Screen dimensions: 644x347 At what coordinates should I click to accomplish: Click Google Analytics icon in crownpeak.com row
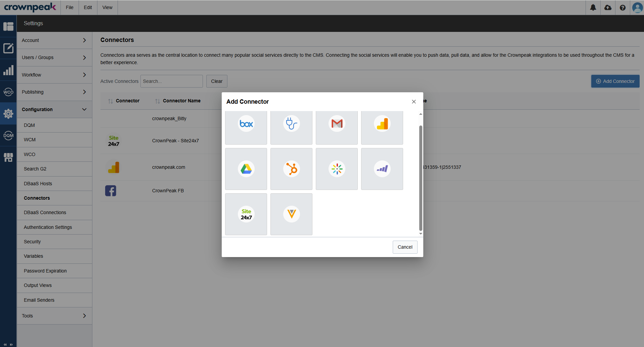(114, 167)
